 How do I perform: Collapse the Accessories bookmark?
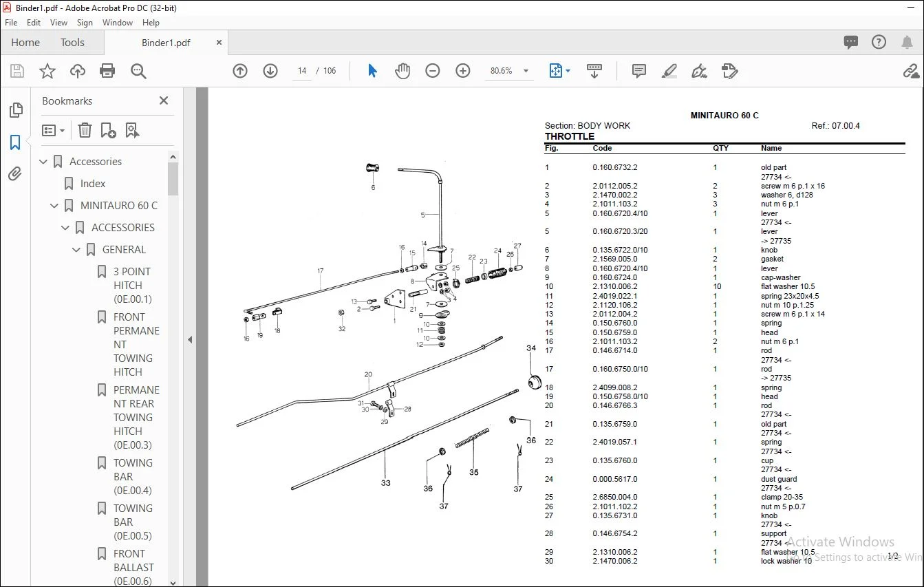pyautogui.click(x=44, y=162)
